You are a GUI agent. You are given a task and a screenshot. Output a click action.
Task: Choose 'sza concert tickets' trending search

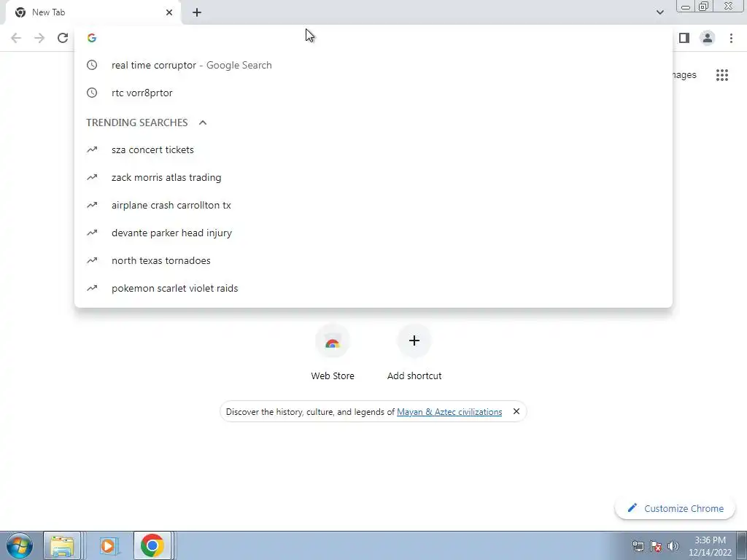[x=373, y=150]
